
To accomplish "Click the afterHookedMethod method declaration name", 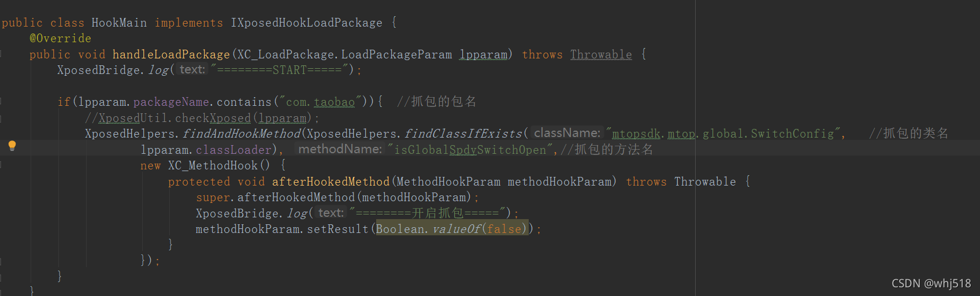I will [331, 182].
